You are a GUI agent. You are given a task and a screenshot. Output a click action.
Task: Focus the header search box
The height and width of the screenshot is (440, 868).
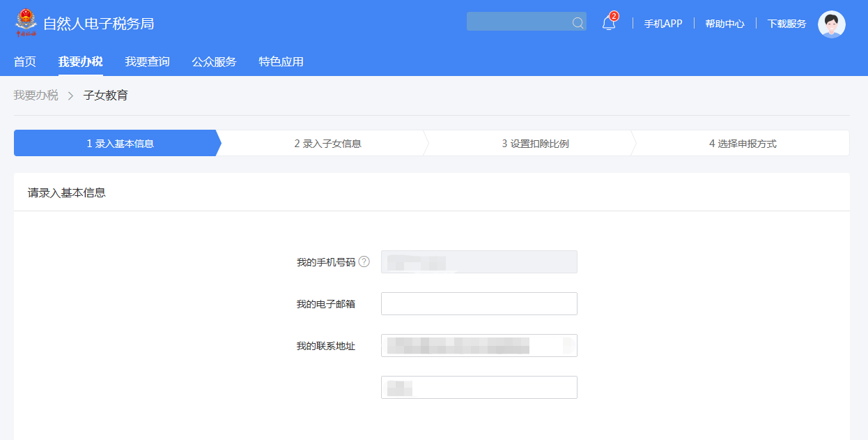pyautogui.click(x=526, y=22)
